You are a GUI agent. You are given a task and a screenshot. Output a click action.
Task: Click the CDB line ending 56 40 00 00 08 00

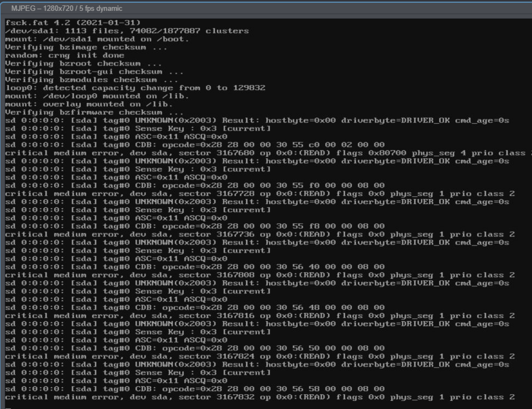pyautogui.click(x=195, y=267)
